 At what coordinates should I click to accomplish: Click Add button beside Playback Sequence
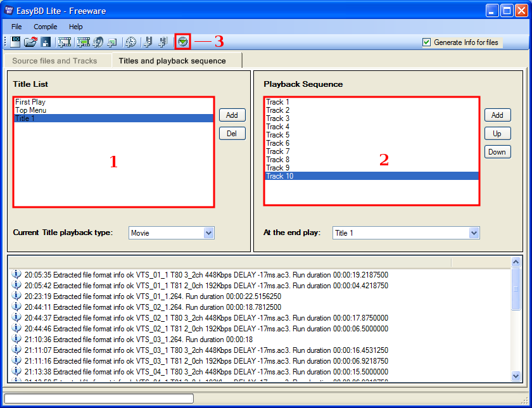(497, 115)
